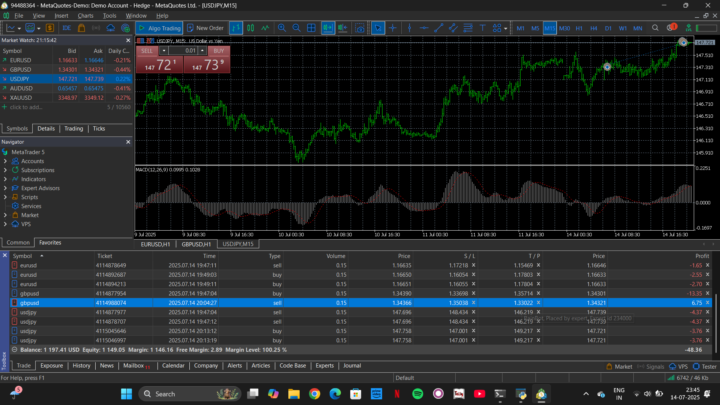This screenshot has height=405, width=720.
Task: Set timeframe to M30
Action: tap(564, 28)
